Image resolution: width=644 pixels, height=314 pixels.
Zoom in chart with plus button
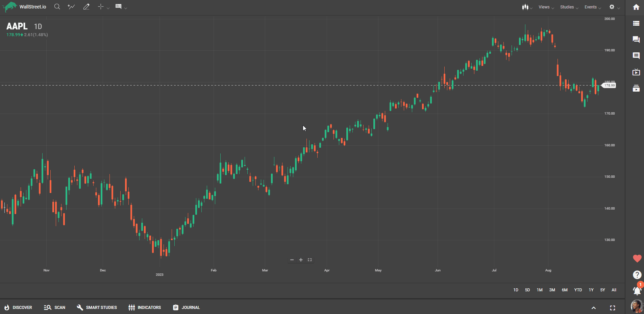(x=301, y=260)
